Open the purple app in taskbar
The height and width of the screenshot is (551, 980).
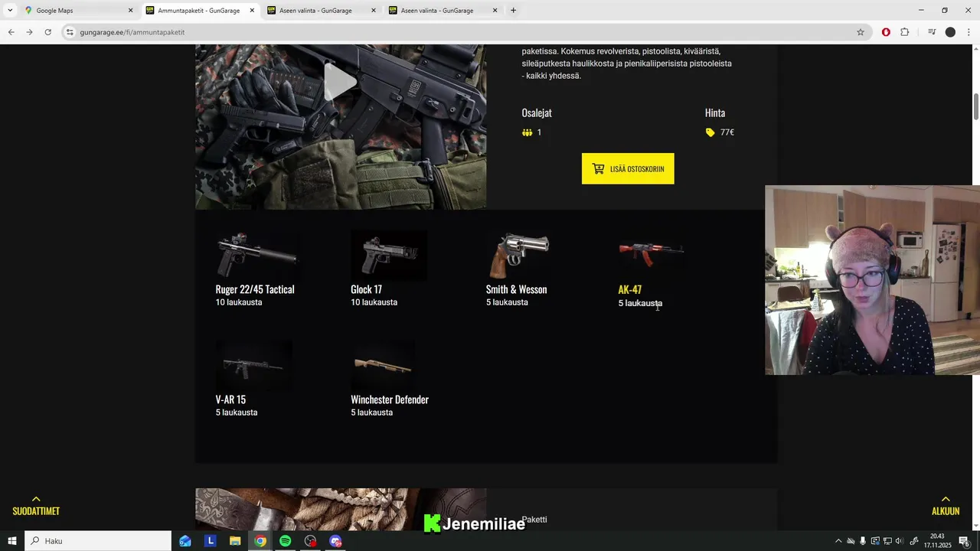[335, 541]
